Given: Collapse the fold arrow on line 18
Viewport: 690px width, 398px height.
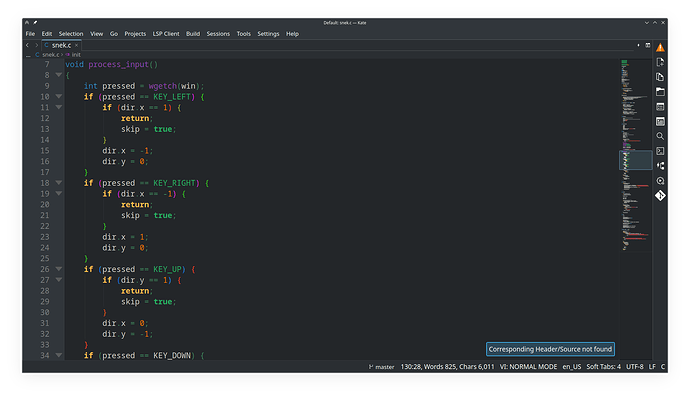Looking at the screenshot, I should [x=59, y=183].
